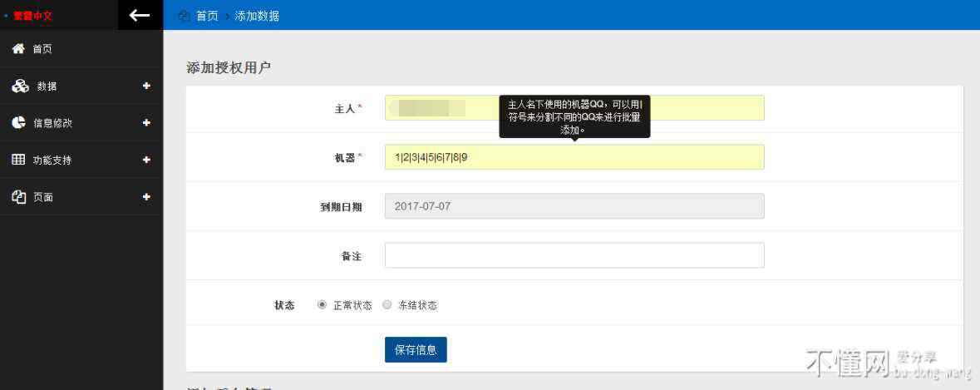Click the home house icon in sidebar

point(19,49)
